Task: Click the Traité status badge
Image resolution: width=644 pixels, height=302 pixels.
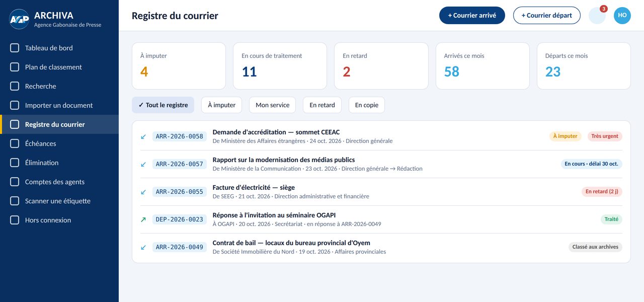Action: pos(611,219)
